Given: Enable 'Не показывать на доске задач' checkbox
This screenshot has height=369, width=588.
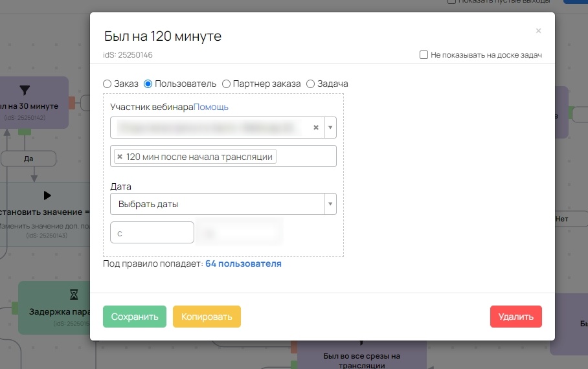Looking at the screenshot, I should tap(424, 55).
